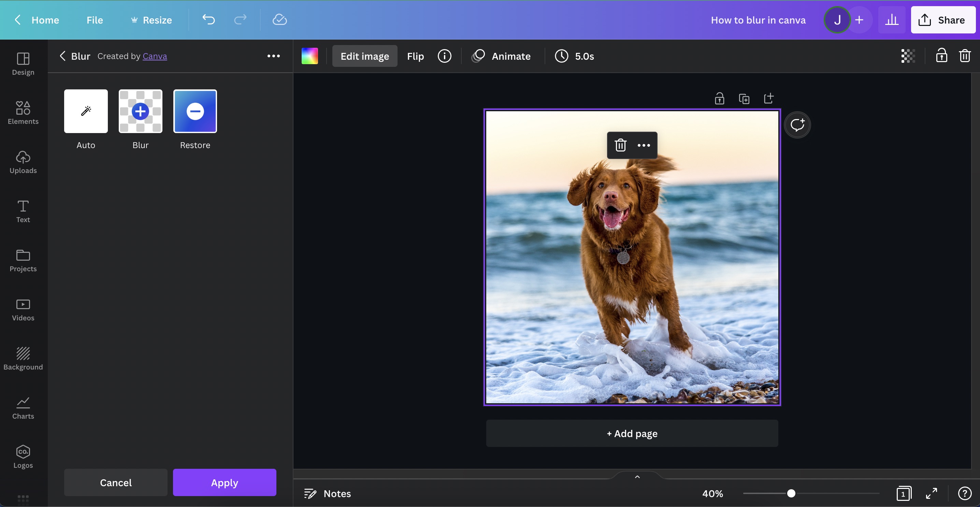980x507 pixels.
Task: Open the Resize menu
Action: [151, 20]
